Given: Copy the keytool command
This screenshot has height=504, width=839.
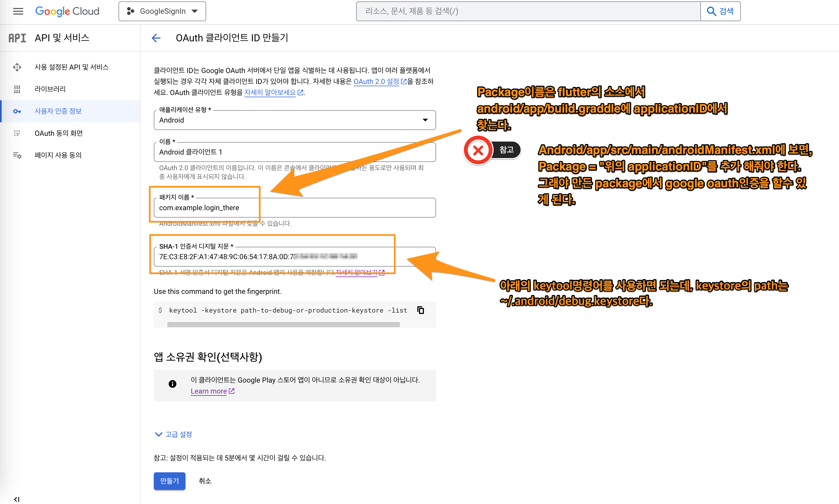Looking at the screenshot, I should click(420, 310).
